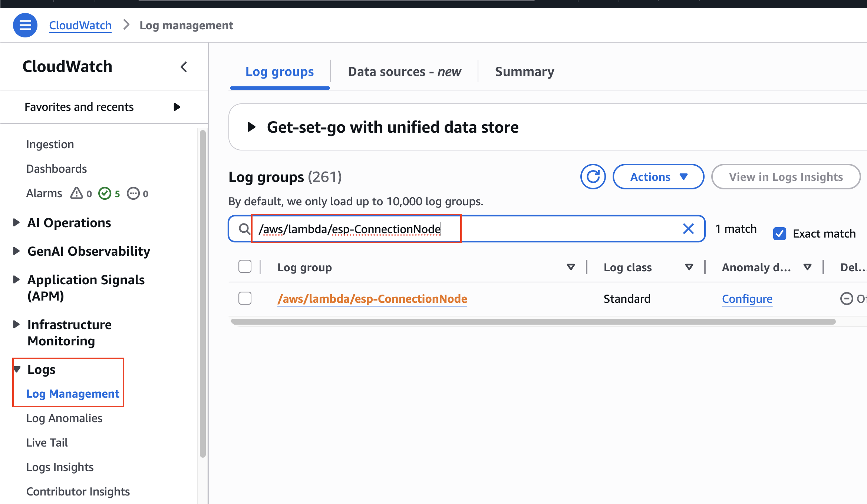Click the sidebar vertical scrollbar

202,294
